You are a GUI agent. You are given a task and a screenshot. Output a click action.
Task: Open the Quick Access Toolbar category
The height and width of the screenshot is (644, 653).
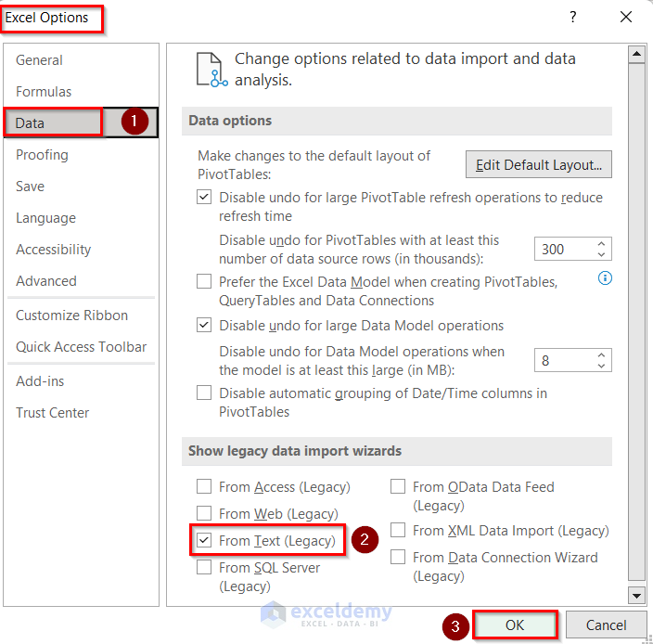coord(81,346)
